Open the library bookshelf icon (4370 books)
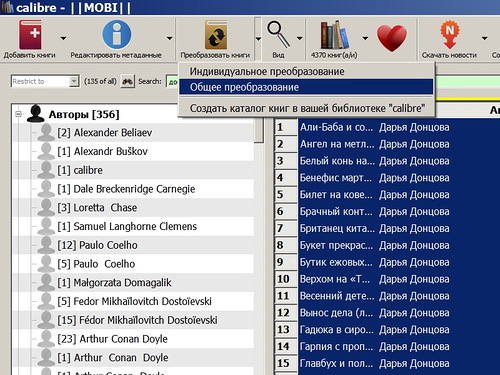 [x=334, y=35]
